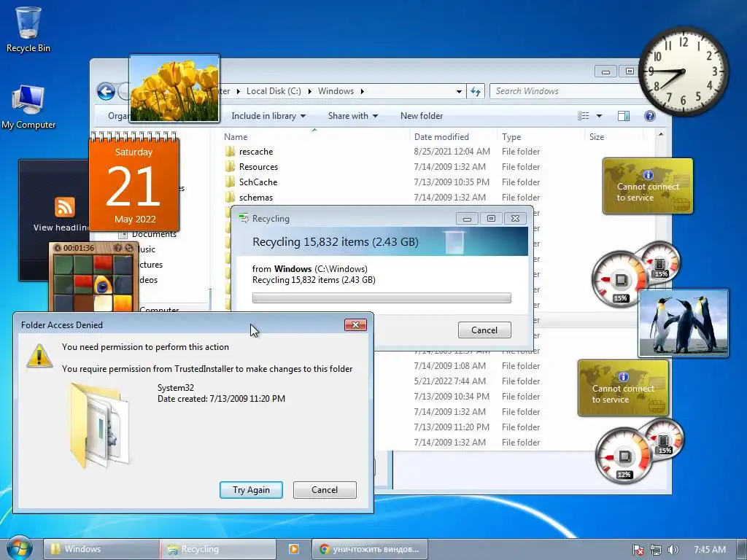Click the Back arrow in Explorer
Screen dimensions: 747x560
pos(106,91)
